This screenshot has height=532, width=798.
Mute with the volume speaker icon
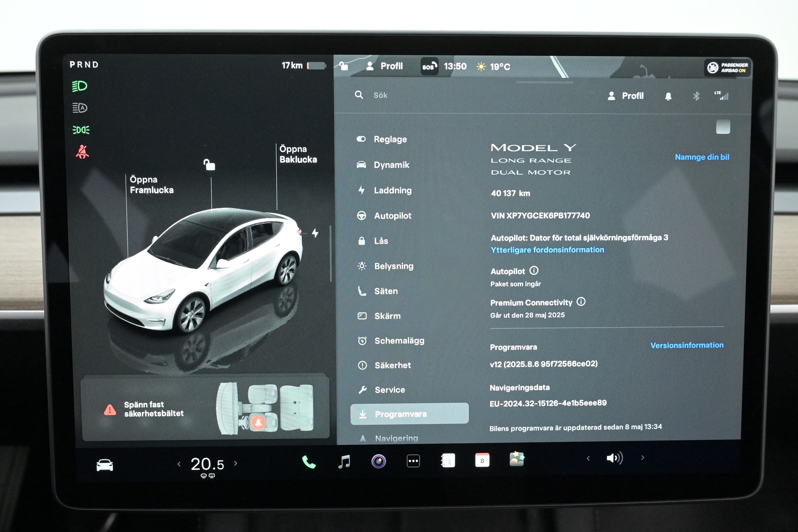[x=614, y=458]
